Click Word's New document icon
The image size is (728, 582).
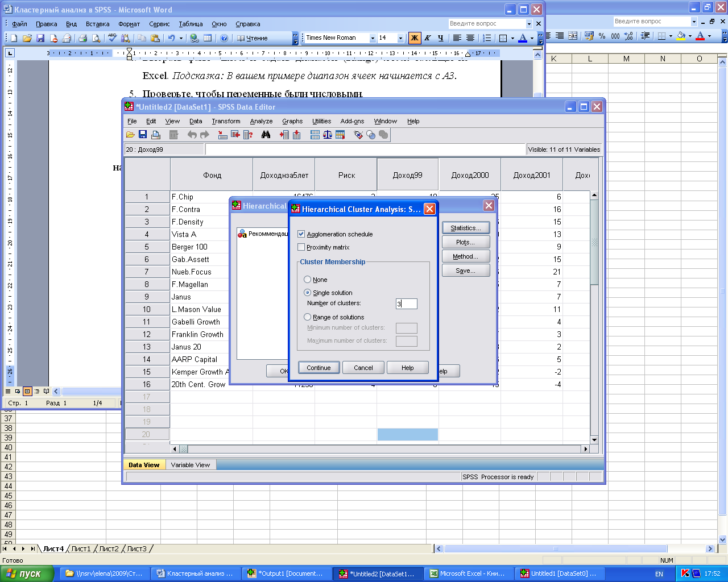point(14,38)
